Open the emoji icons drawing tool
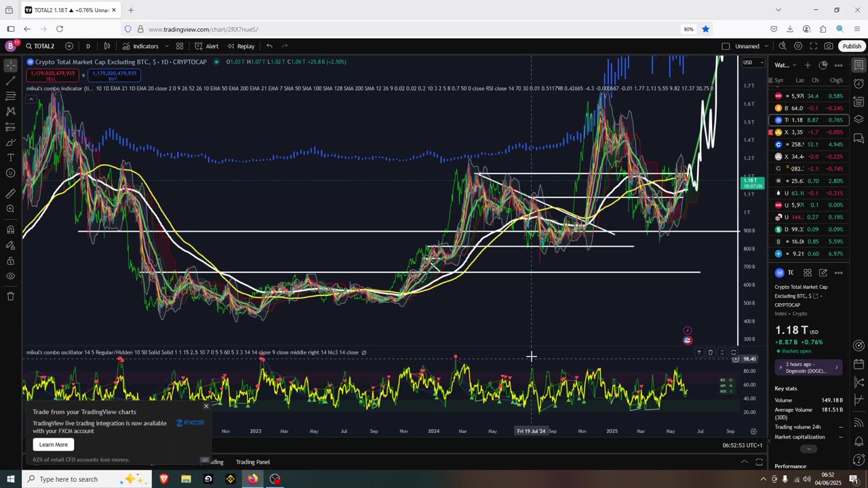Image resolution: width=868 pixels, height=488 pixels. point(11,174)
